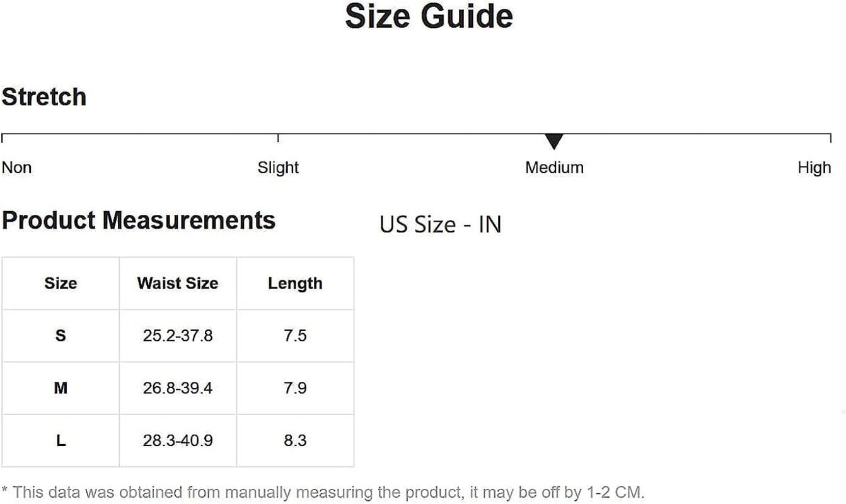Click the black triangle stretch marker
Viewport: 846px width, 504px height.
553,141
